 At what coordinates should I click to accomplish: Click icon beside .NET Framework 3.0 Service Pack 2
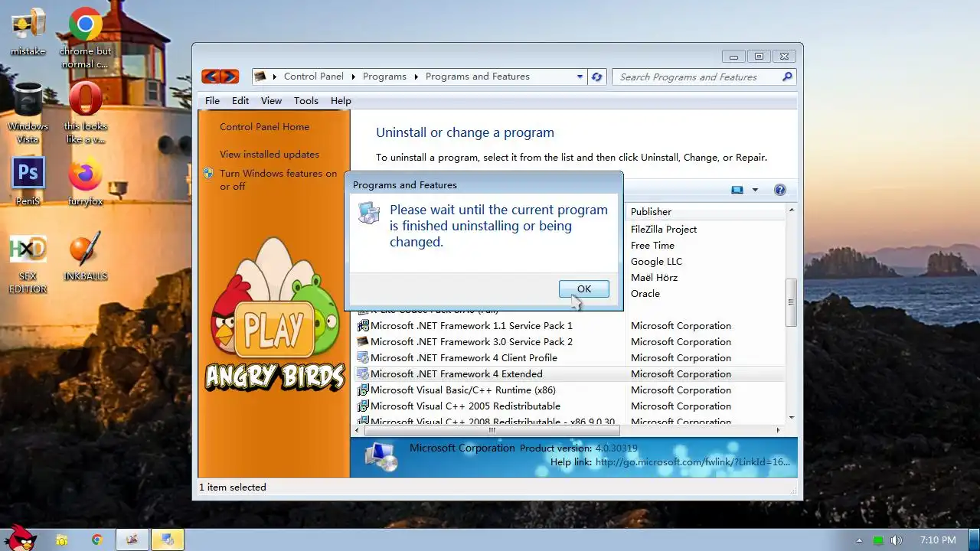[363, 341]
